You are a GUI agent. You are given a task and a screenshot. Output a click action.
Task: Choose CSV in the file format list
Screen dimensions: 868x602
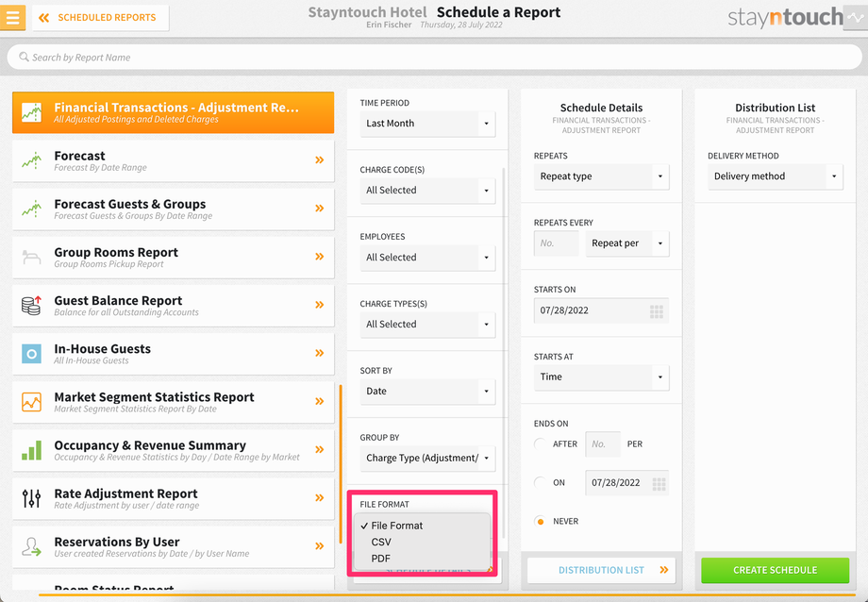coord(422,543)
